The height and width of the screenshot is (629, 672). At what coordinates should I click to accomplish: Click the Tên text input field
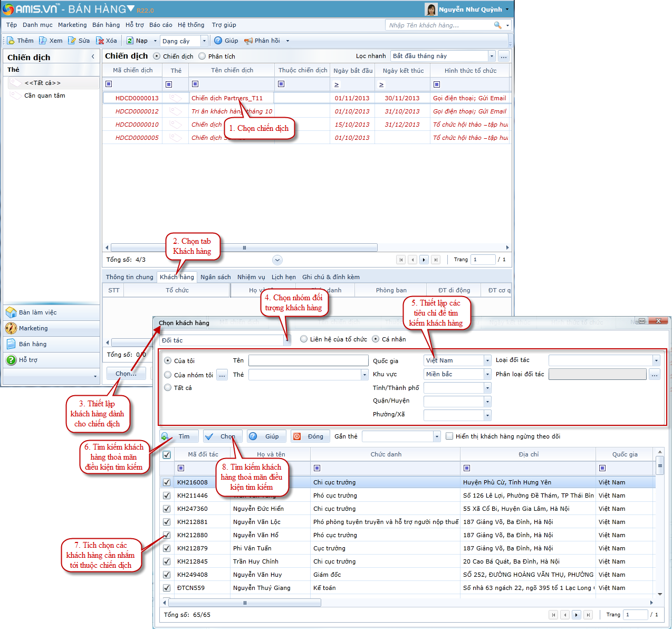click(x=308, y=360)
